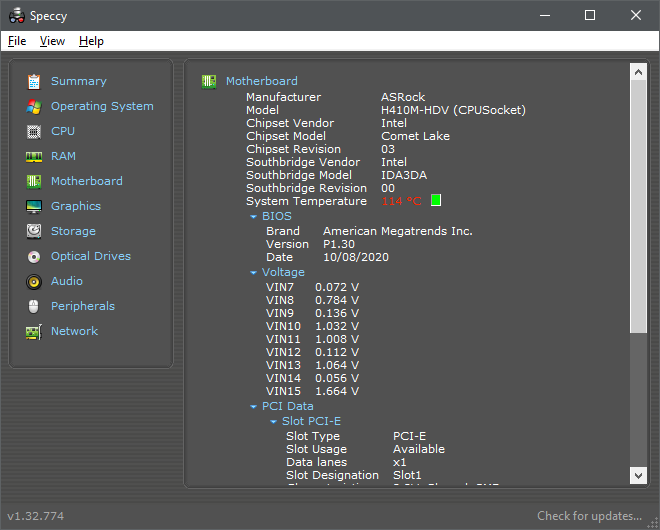Go to the Operating System section
Viewport: 660px width, 530px height.
click(102, 106)
